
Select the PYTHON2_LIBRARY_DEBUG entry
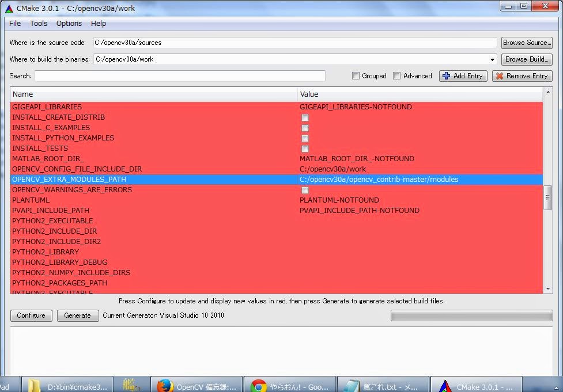[59, 262]
